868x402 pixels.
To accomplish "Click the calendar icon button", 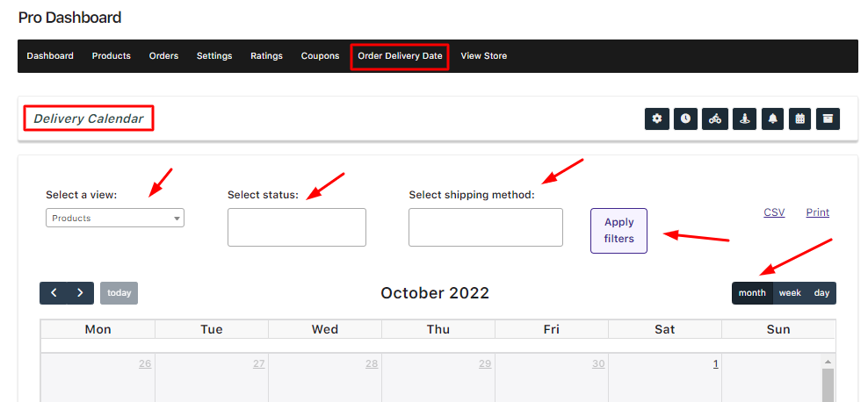I will [799, 118].
